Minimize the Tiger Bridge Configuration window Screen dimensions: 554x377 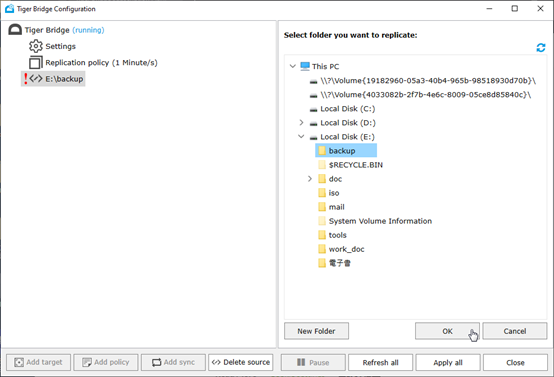[x=489, y=8]
